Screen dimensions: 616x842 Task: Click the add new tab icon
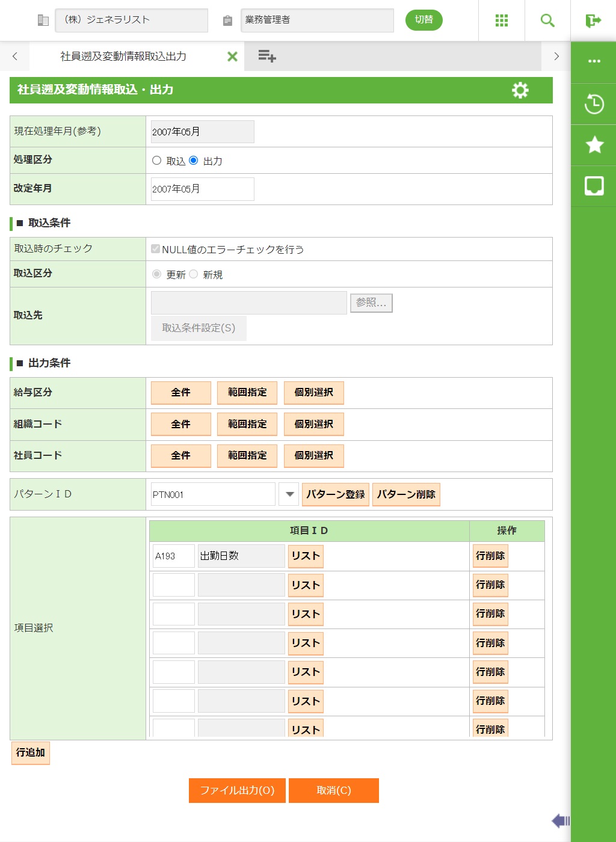[x=266, y=57]
